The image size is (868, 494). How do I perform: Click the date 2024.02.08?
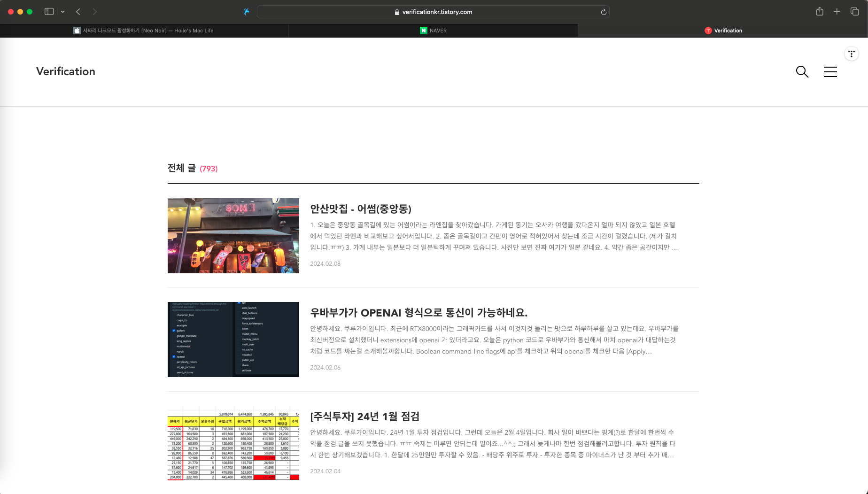325,264
